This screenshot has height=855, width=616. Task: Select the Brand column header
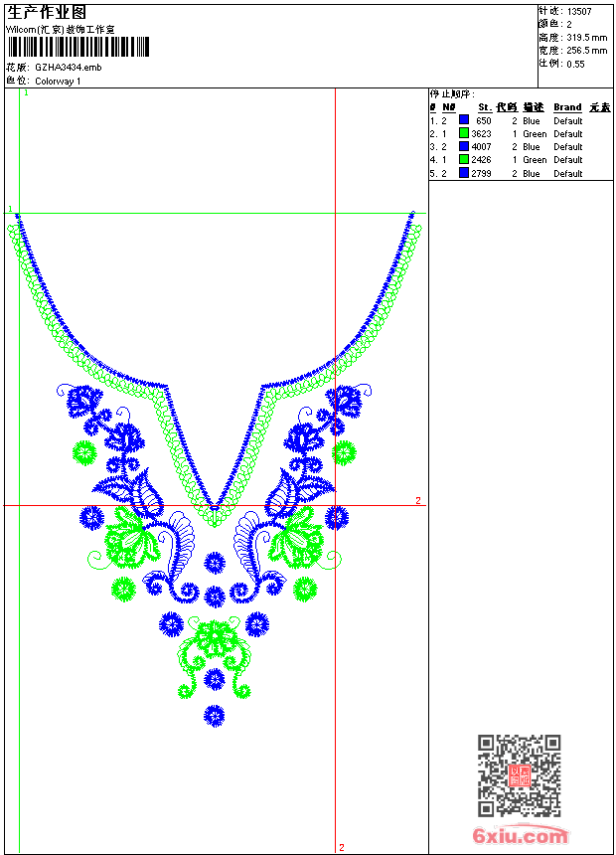567,107
